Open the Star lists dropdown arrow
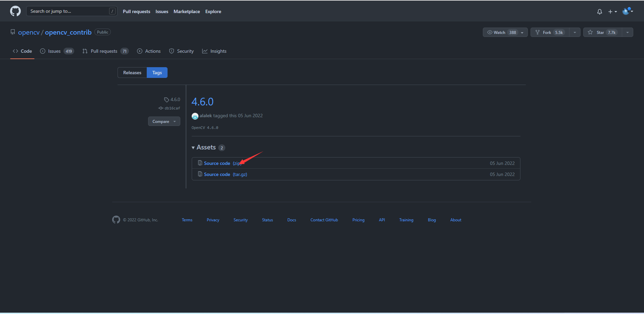This screenshot has height=314, width=644. (x=628, y=32)
